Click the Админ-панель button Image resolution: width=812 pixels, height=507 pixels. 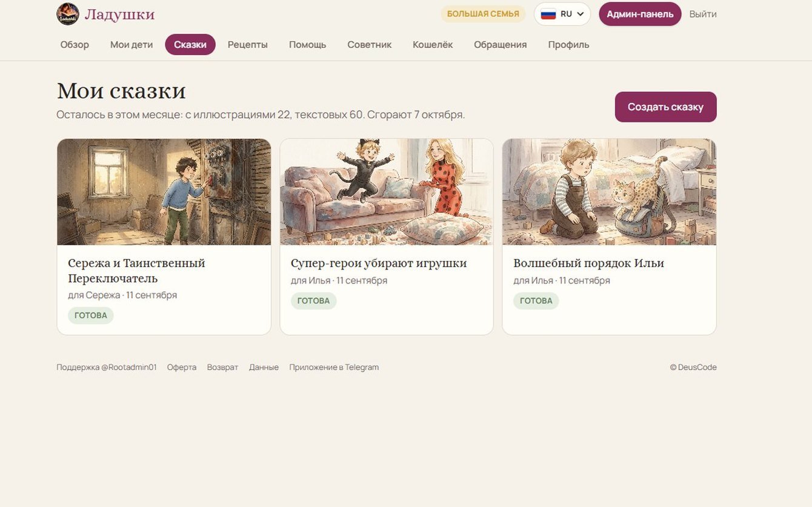pos(640,14)
